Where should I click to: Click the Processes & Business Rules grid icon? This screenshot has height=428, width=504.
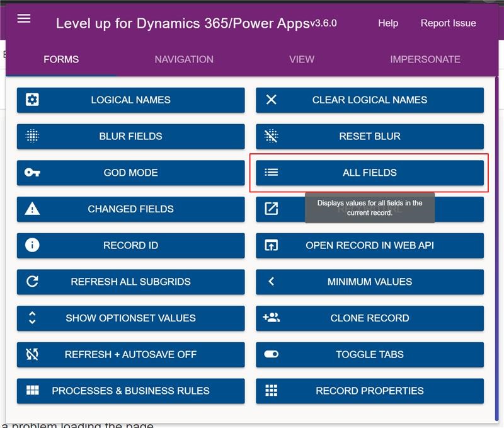(x=32, y=390)
